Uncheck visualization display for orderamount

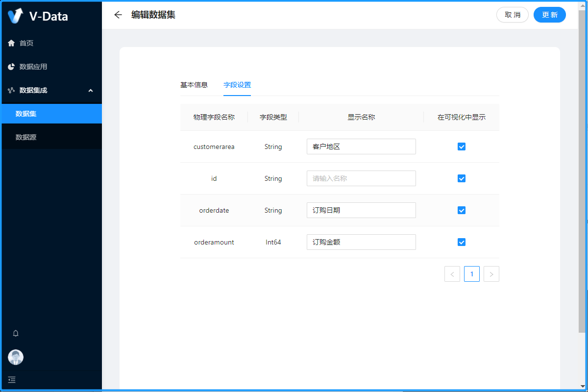point(461,242)
